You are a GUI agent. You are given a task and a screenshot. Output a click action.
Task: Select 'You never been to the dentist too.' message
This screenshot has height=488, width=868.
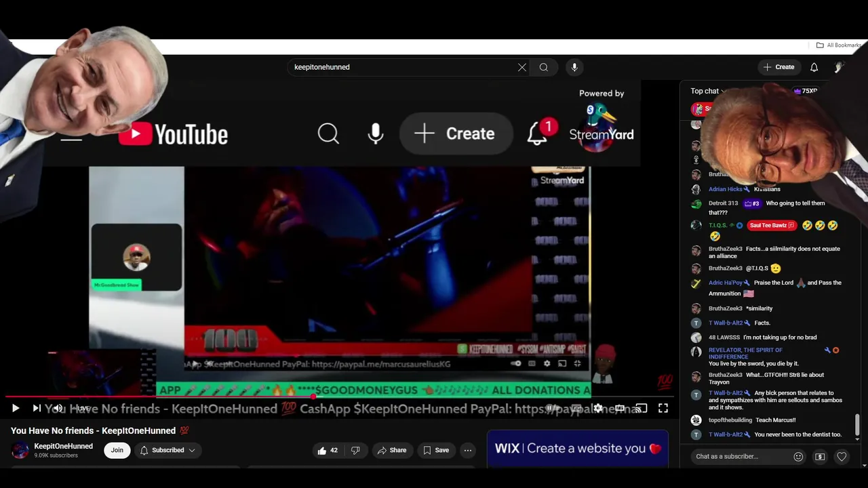pos(797,434)
